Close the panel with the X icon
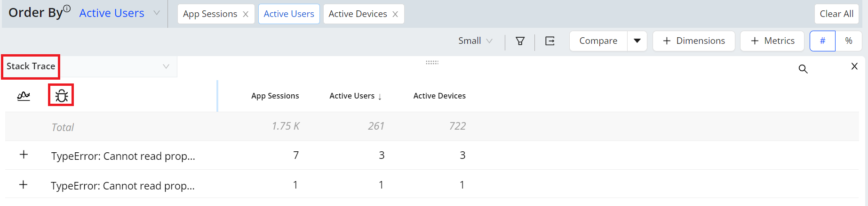 854,66
